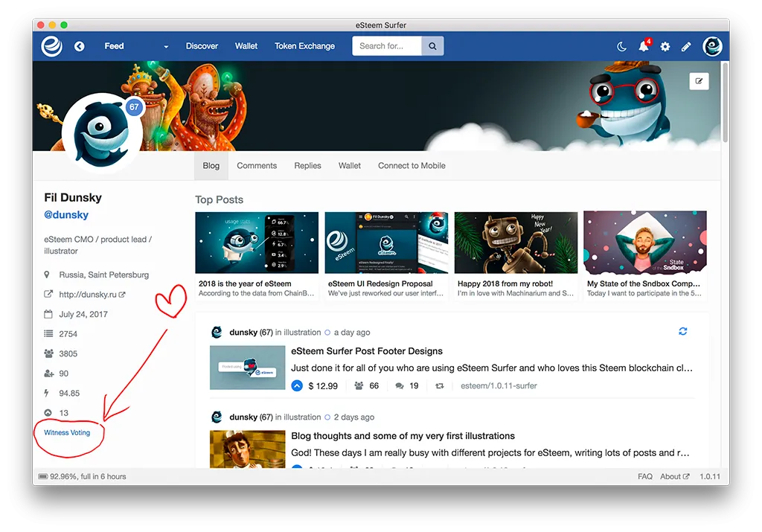Click the $ 12.99 payout value

[x=323, y=385]
